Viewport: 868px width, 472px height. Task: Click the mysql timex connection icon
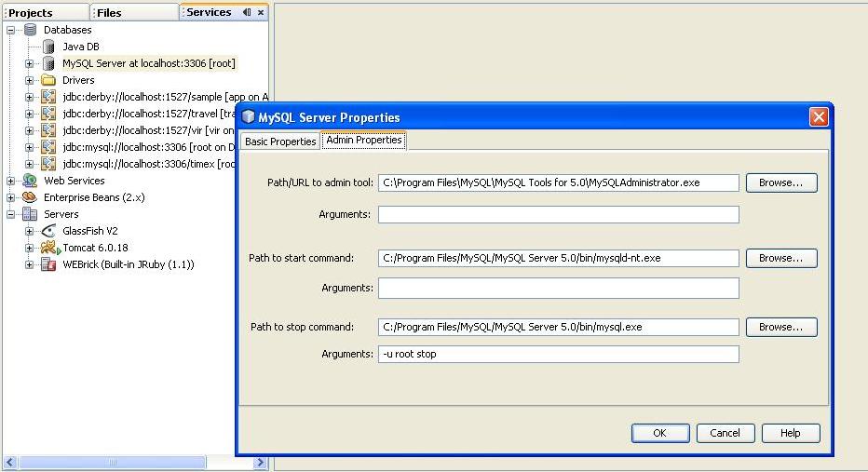[x=48, y=164]
